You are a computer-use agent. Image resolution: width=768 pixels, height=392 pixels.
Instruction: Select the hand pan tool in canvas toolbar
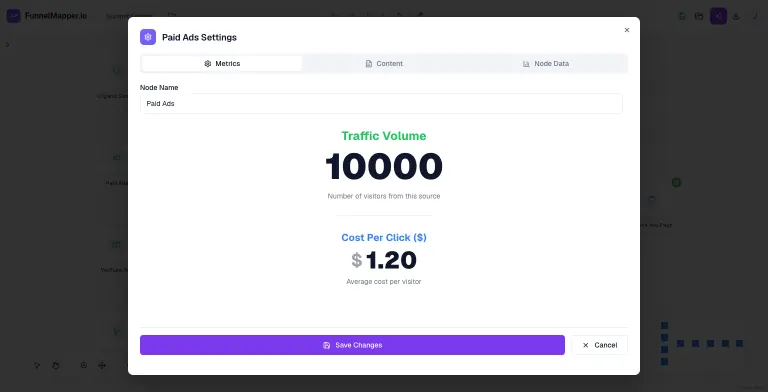[56, 365]
